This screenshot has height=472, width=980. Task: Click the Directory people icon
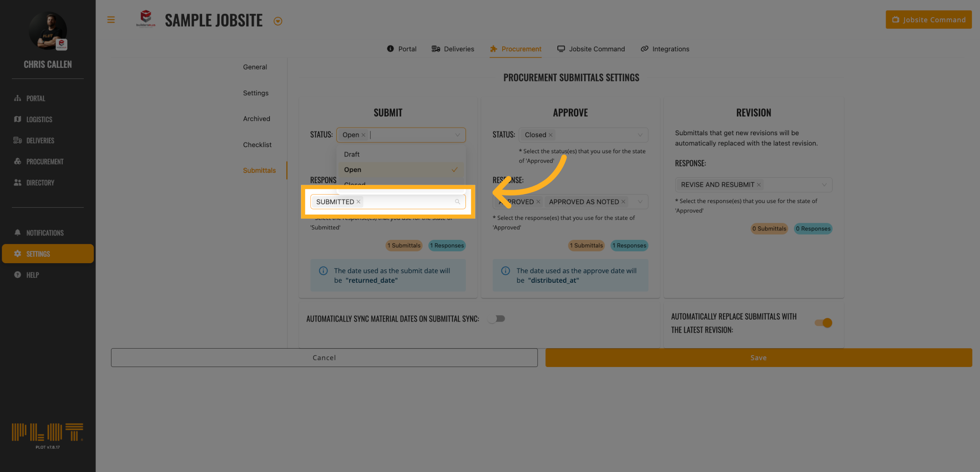(x=18, y=182)
